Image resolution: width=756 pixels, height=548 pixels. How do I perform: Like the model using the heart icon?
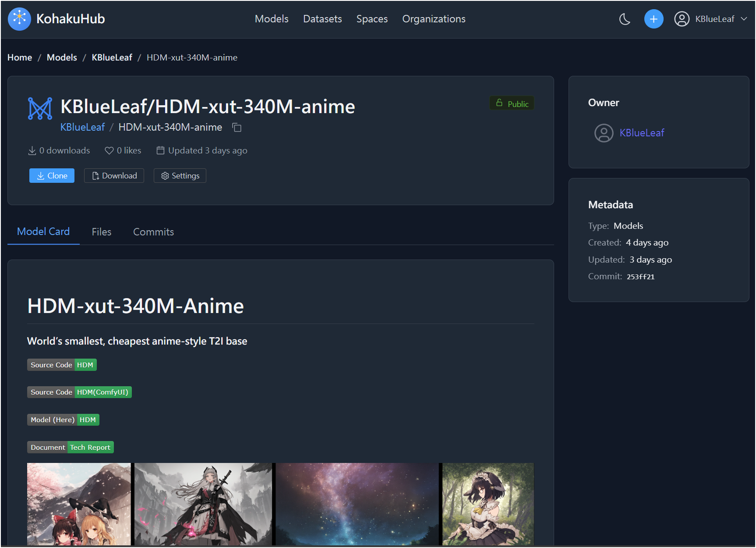pyautogui.click(x=109, y=151)
